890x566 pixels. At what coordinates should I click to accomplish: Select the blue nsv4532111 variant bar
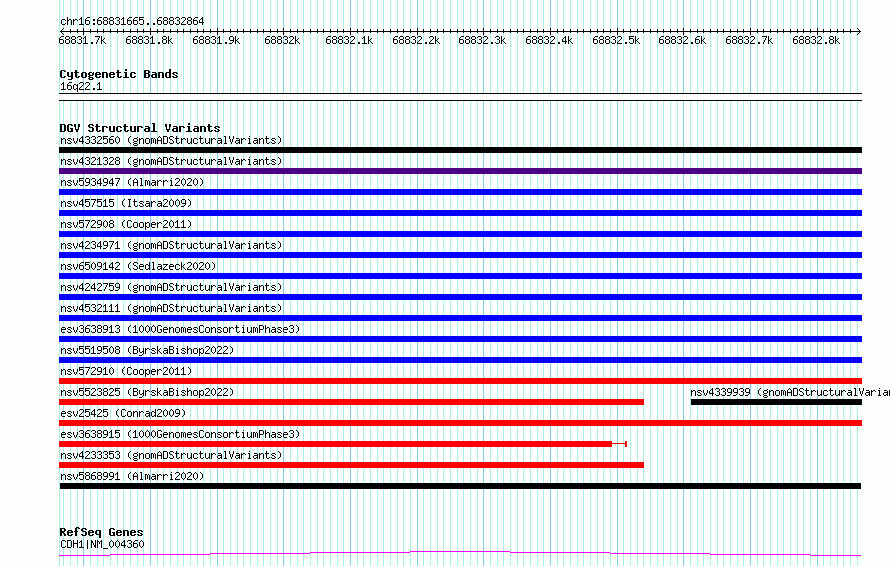pyautogui.click(x=460, y=318)
